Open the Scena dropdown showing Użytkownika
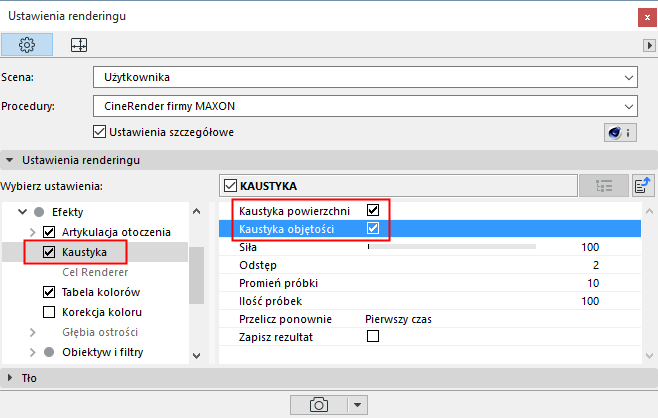Viewport: 658px width, 418px height. click(365, 77)
